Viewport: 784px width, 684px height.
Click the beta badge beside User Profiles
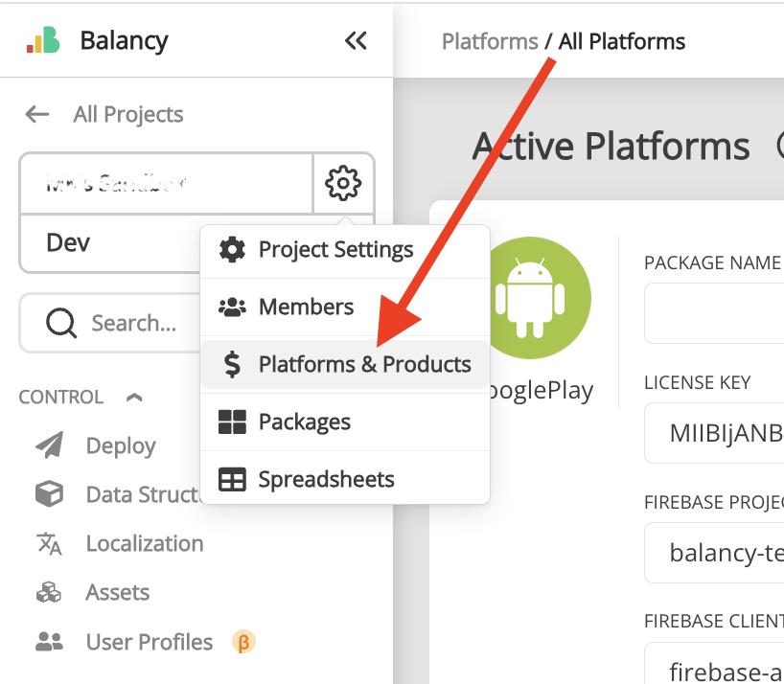[243, 642]
